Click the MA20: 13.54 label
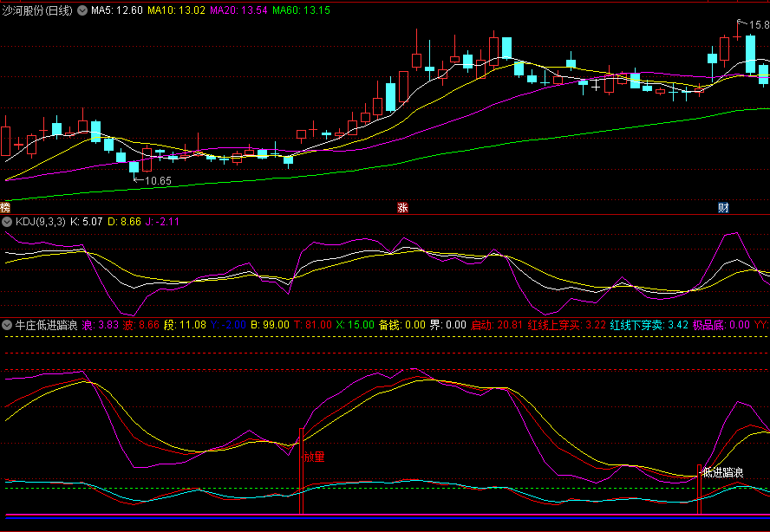The image size is (770, 532). point(238,10)
